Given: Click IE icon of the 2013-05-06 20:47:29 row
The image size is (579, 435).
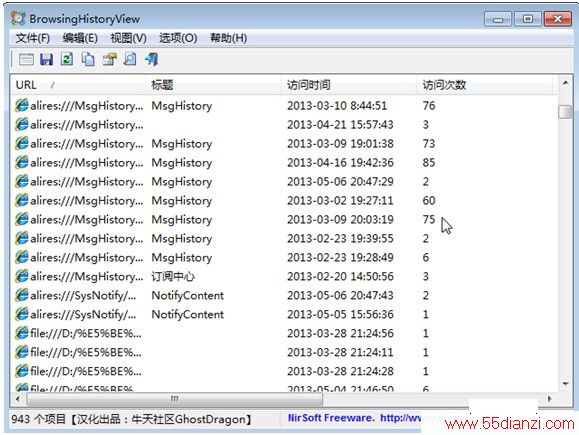Looking at the screenshot, I should coord(21,181).
